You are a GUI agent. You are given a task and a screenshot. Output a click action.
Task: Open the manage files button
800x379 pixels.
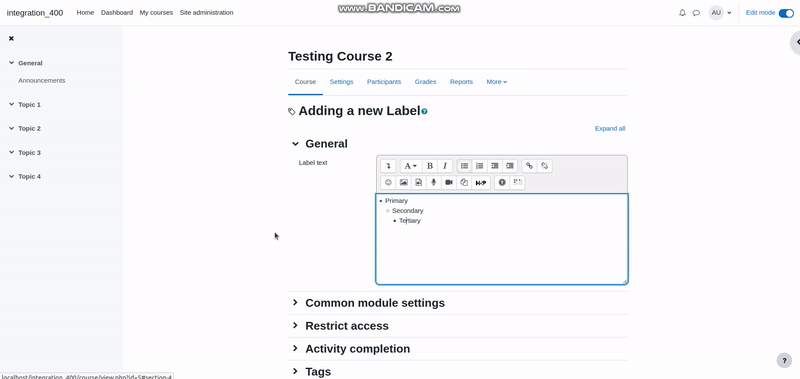pos(464,183)
